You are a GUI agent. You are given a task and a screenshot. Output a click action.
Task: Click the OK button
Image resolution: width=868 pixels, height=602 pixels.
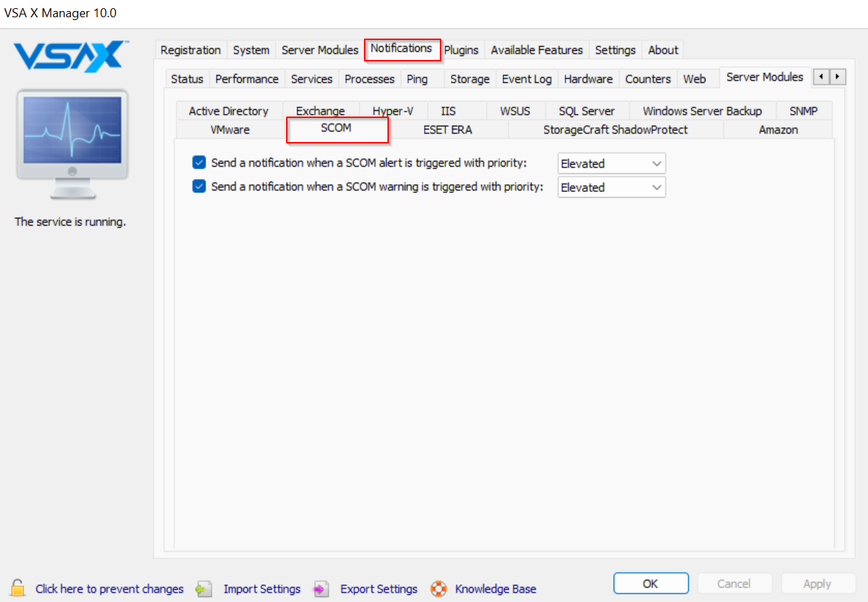pyautogui.click(x=651, y=583)
